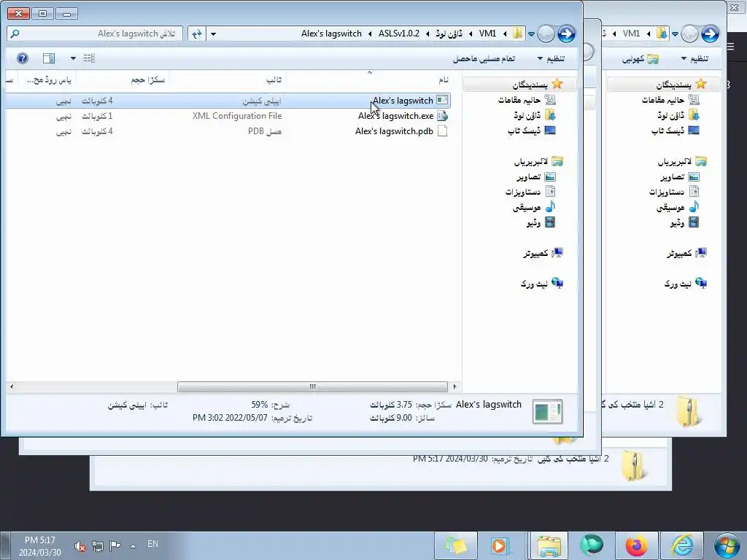Change view using the view icon in the front window
The image size is (747, 560).
pos(89,58)
